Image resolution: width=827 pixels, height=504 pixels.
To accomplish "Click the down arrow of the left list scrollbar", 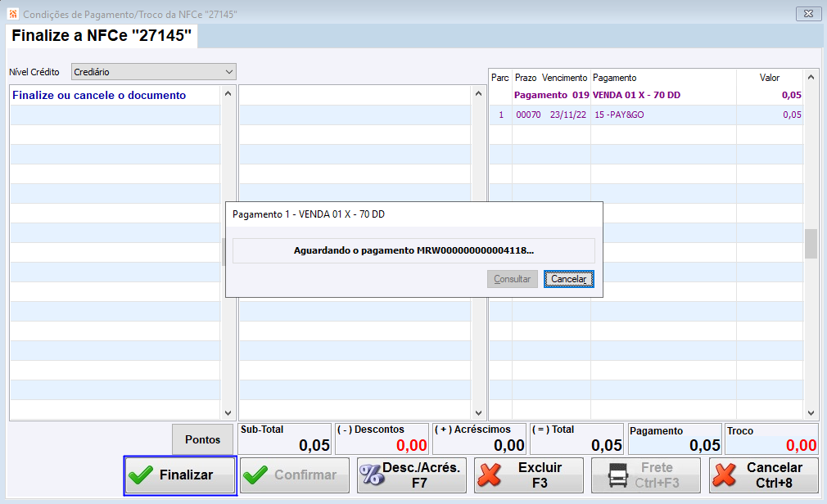I will (x=228, y=413).
